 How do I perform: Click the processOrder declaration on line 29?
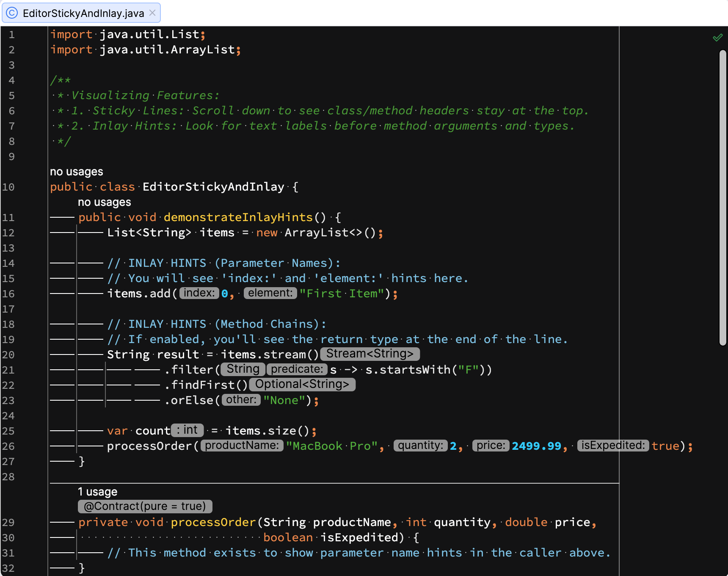(x=213, y=522)
